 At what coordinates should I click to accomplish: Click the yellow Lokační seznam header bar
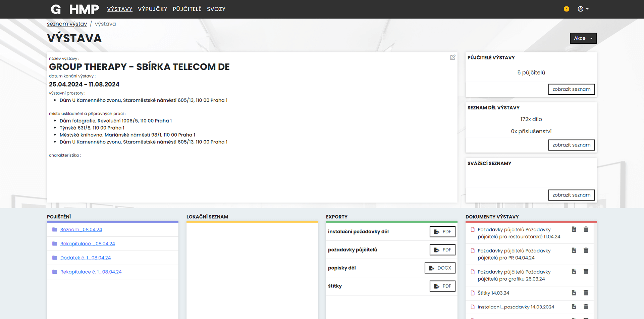coord(252,222)
